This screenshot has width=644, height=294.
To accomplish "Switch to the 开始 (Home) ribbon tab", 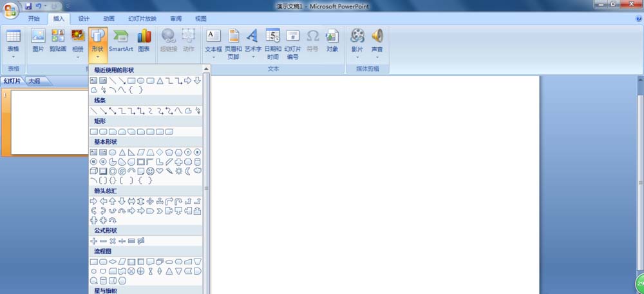I will (x=34, y=19).
